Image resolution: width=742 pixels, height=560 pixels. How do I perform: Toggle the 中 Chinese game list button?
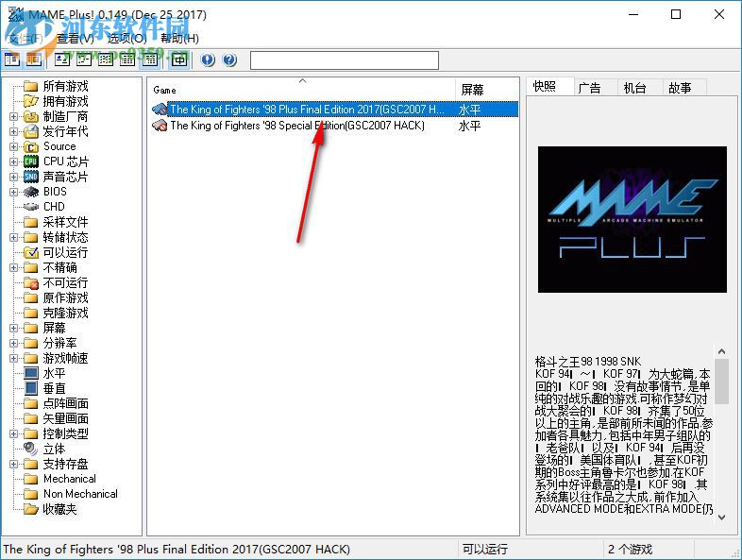(178, 59)
